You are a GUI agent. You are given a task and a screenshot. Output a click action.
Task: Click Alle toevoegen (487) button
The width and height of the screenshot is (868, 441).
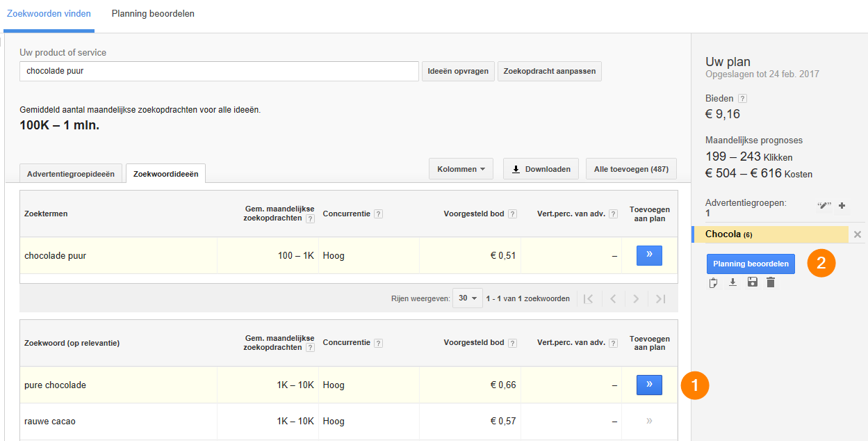(631, 169)
